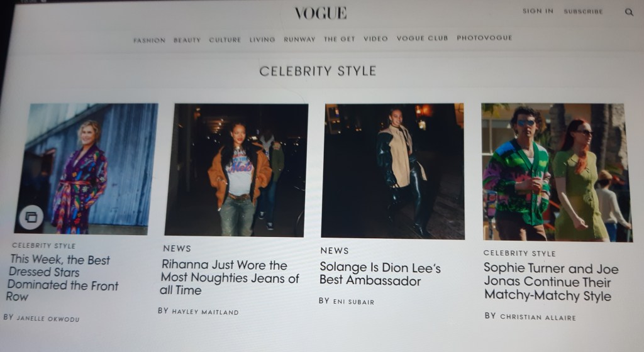Image resolution: width=644 pixels, height=352 pixels.
Task: Open the search magnifier icon
Action: [x=629, y=12]
